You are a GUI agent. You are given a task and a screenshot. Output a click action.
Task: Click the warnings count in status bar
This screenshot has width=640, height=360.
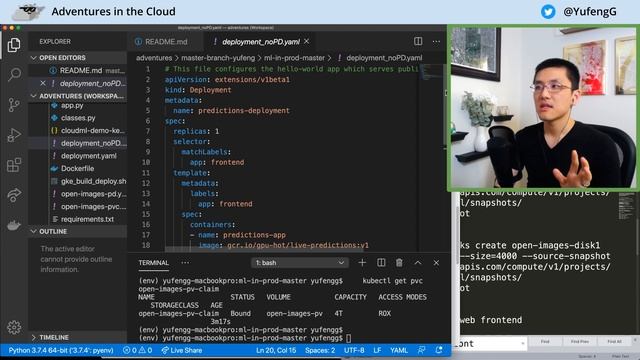145,350
